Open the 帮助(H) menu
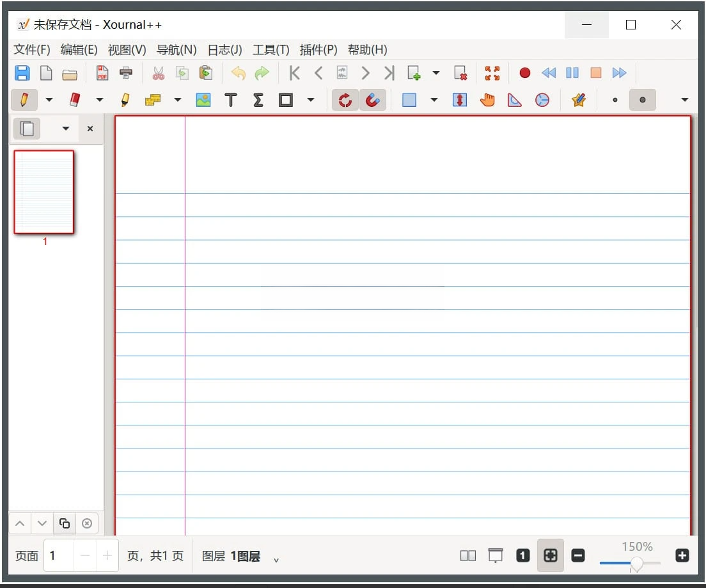706x588 pixels. 368,49
